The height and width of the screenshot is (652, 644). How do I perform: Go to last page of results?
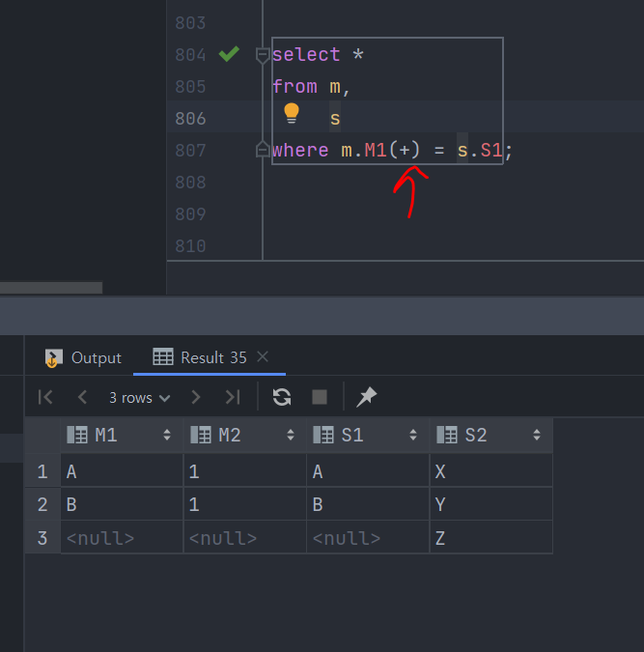click(x=233, y=397)
